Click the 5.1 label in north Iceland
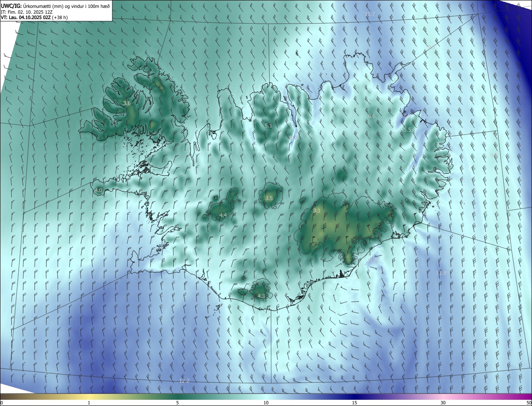This screenshot has height=406, width=532. point(268,125)
